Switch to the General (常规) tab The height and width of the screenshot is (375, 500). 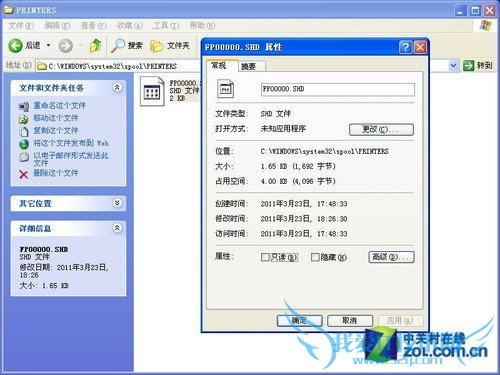[222, 65]
